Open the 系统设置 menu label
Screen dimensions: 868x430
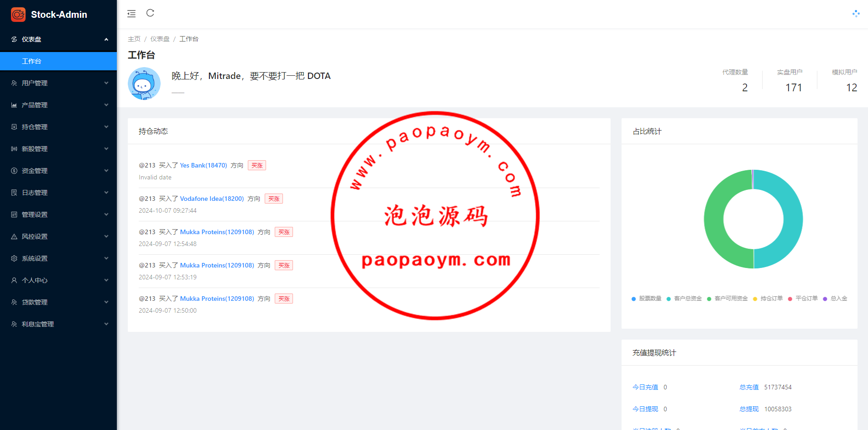[35, 258]
